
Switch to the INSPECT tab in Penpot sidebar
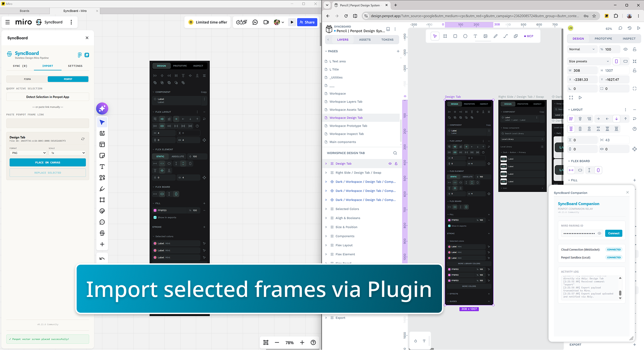click(x=629, y=39)
